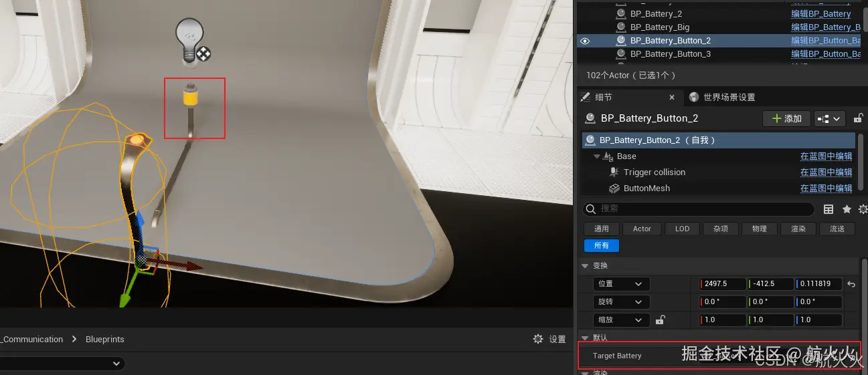Image resolution: width=868 pixels, height=375 pixels.
Task: Filter details by LOD category
Action: (682, 229)
